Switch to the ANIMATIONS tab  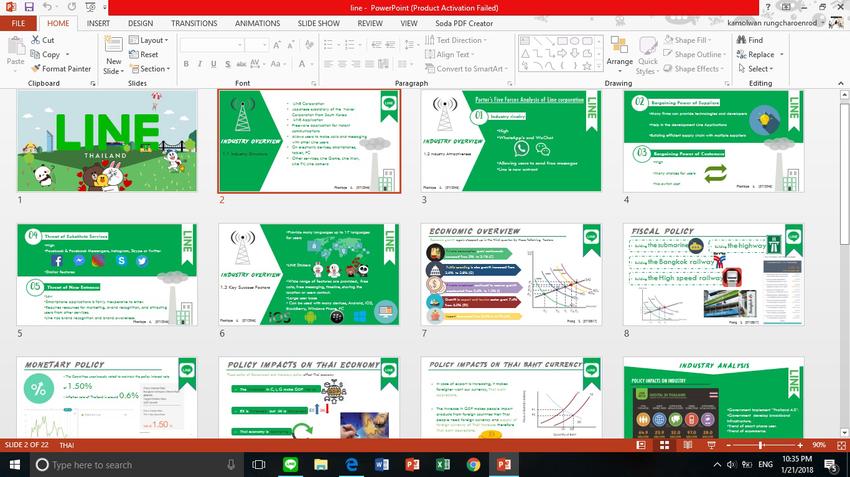[x=257, y=23]
